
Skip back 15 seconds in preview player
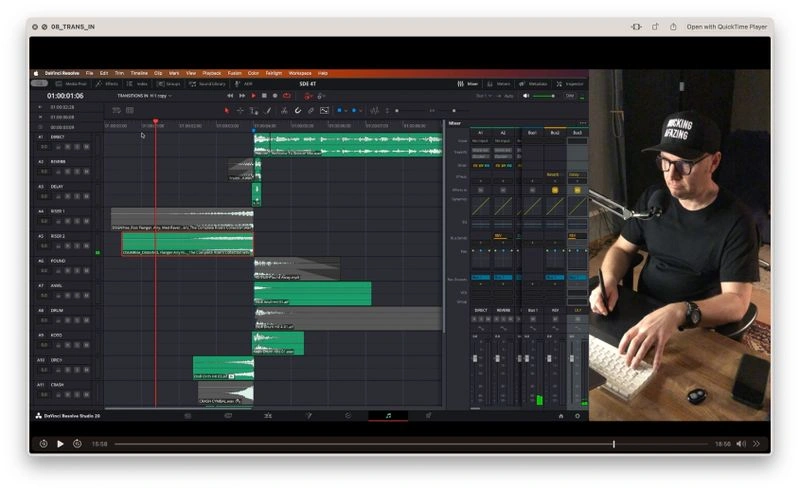tap(43, 444)
